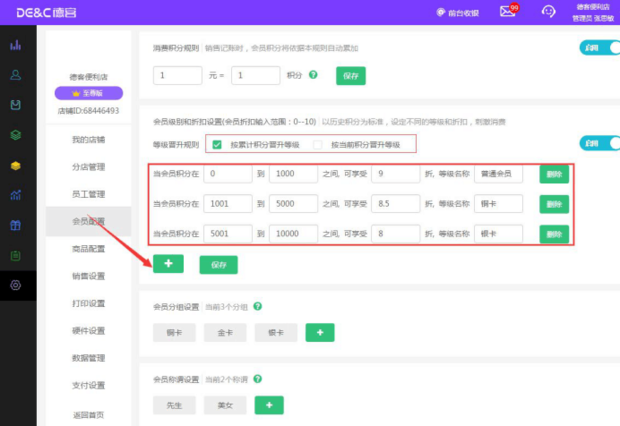Open 支付设置 menu item
The width and height of the screenshot is (620, 426).
point(89,385)
